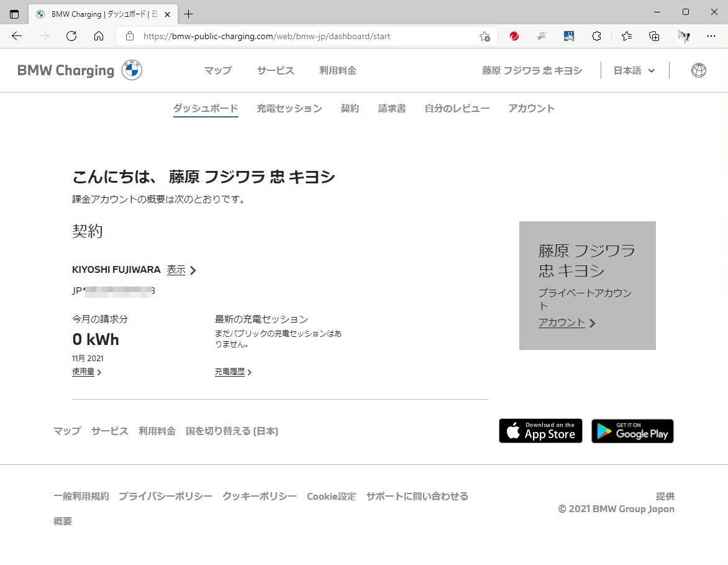The image size is (728, 565).
Task: Reload the page with refresh icon
Action: click(71, 36)
